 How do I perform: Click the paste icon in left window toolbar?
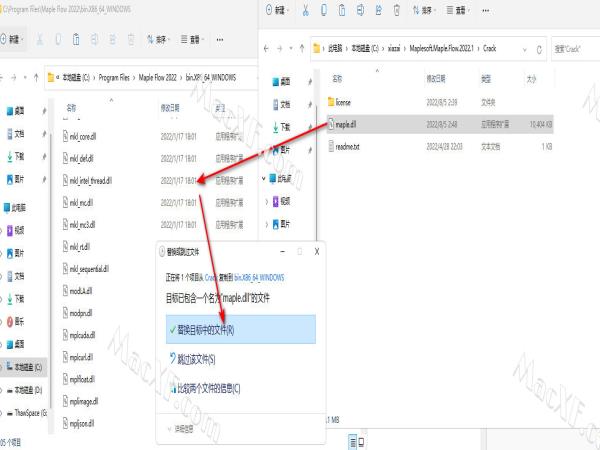point(76,39)
